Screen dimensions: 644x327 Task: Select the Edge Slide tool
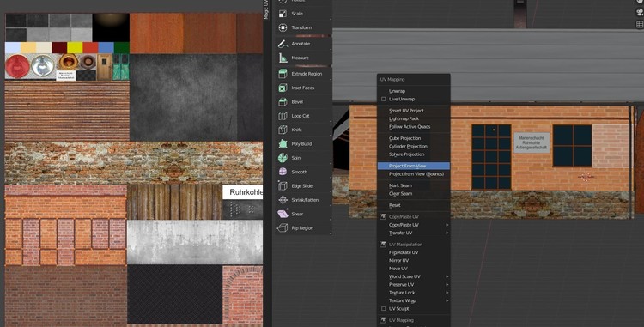pos(303,186)
